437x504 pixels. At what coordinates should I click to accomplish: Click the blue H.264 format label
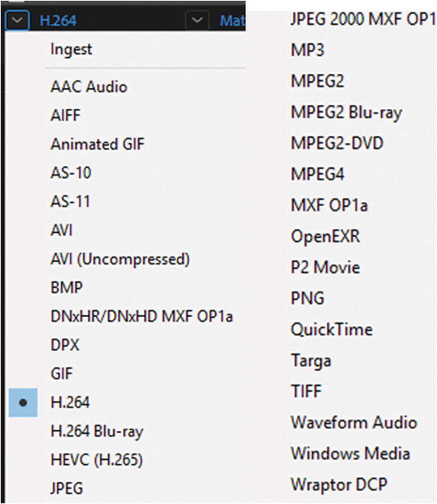coord(58,20)
